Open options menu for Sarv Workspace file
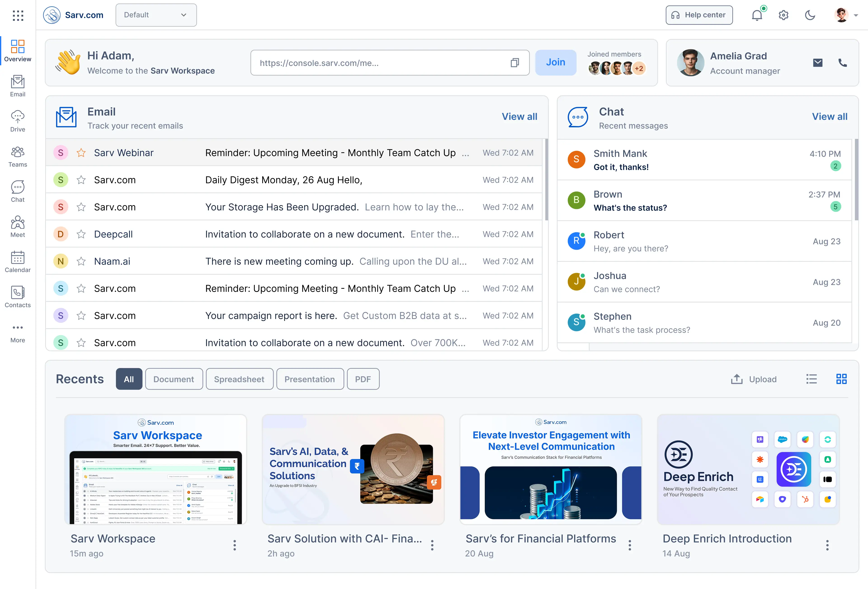Image resolution: width=868 pixels, height=589 pixels. pyautogui.click(x=235, y=545)
